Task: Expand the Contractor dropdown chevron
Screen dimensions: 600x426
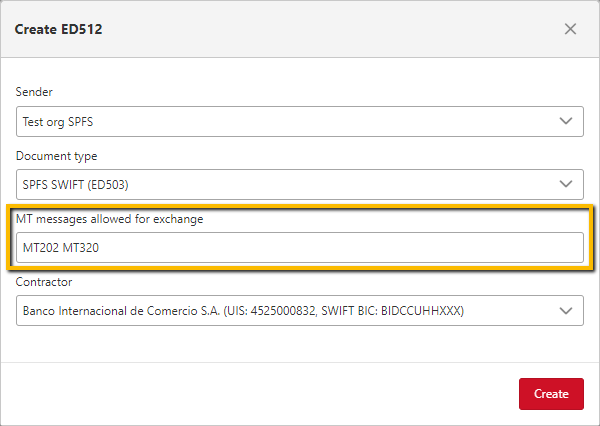Action: click(x=566, y=310)
